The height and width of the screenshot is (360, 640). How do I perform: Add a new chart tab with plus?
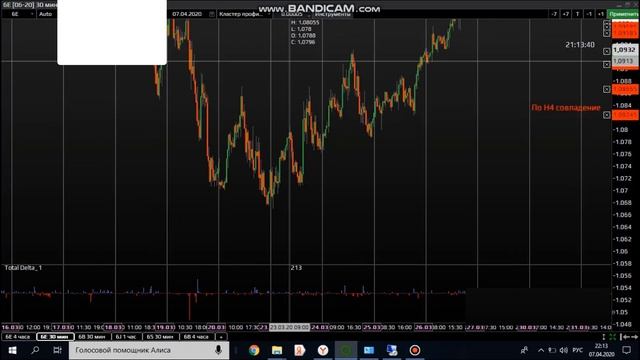221,337
